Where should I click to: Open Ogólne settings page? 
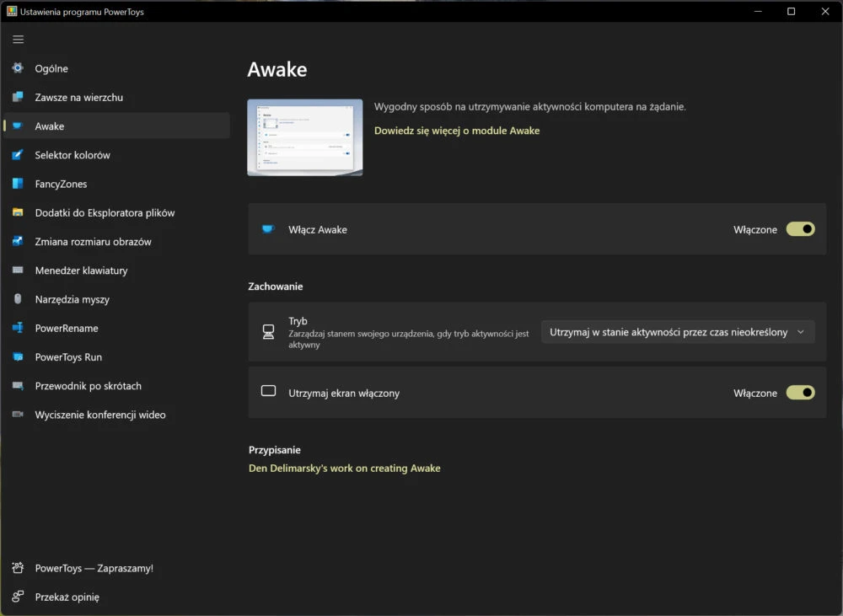pos(116,68)
